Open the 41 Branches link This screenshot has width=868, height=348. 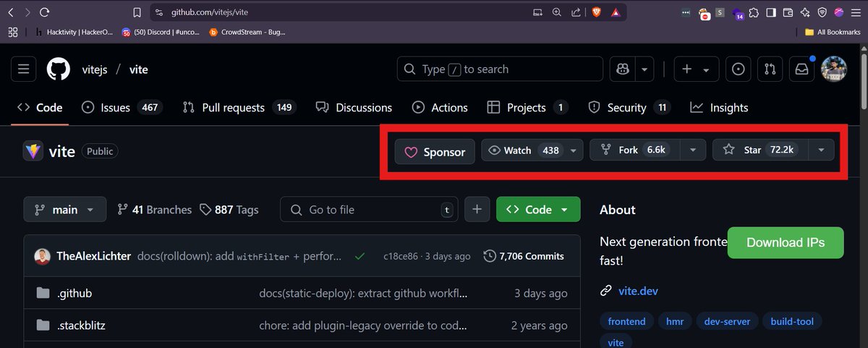[154, 210]
